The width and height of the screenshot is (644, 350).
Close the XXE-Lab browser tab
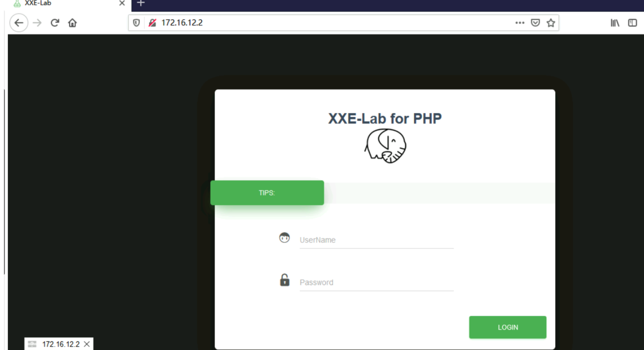click(x=122, y=3)
